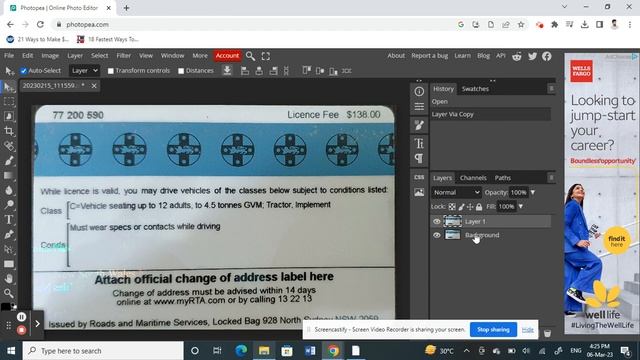The height and width of the screenshot is (360, 640).
Task: Select the Brush tool
Action: point(9,161)
